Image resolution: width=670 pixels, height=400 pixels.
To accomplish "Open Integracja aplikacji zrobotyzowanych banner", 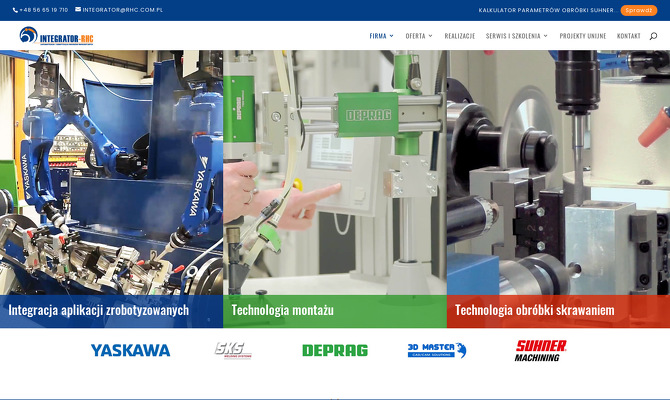I will (112, 311).
